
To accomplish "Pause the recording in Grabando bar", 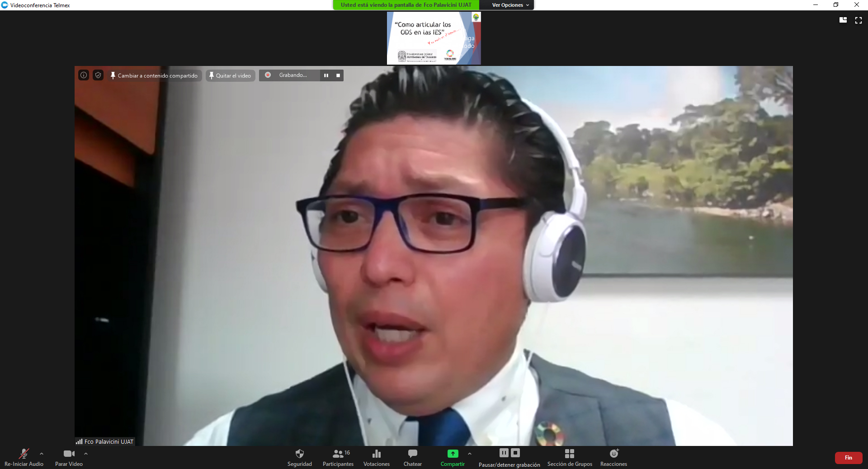I will pyautogui.click(x=326, y=75).
